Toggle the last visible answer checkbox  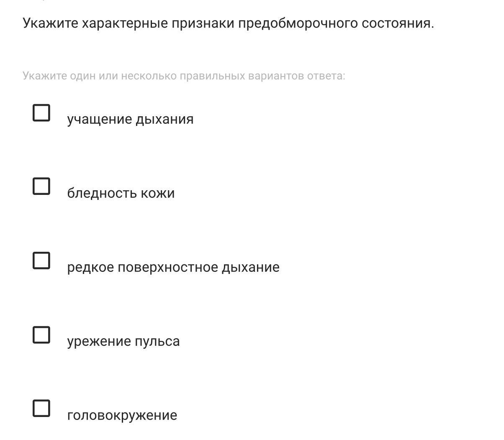click(x=41, y=408)
